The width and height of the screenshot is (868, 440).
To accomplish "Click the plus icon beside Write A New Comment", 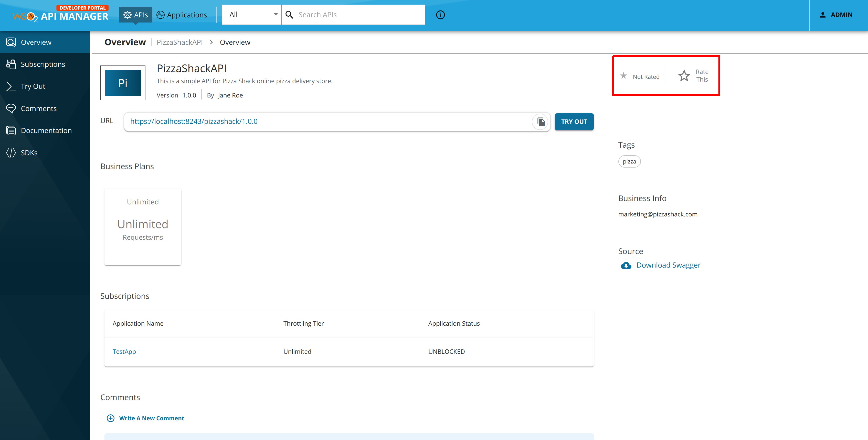I will tap(111, 418).
